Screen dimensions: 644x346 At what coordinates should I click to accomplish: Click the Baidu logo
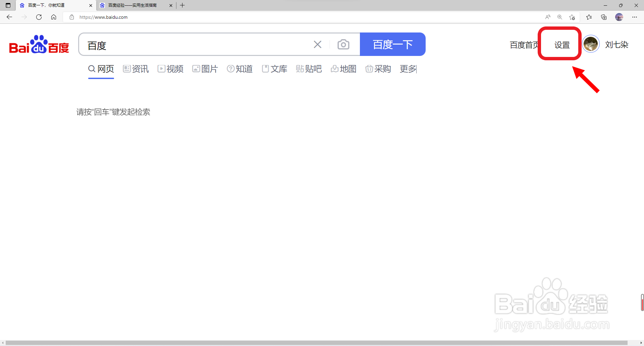coord(39,45)
